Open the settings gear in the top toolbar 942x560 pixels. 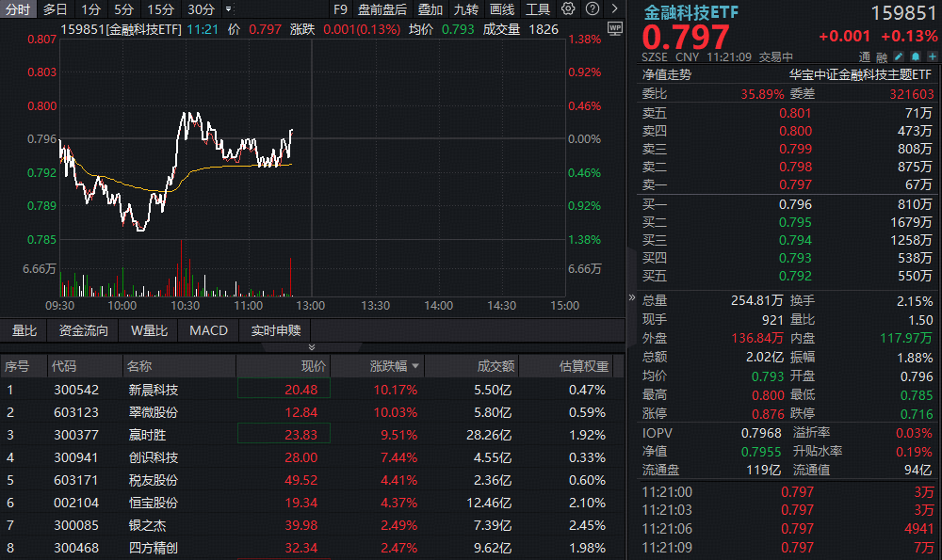tap(568, 9)
